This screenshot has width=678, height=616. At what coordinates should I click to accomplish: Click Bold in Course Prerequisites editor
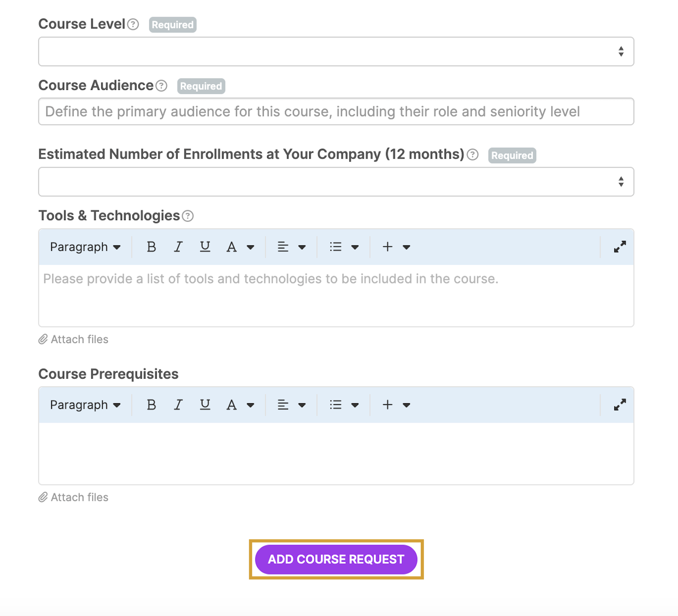coord(151,404)
